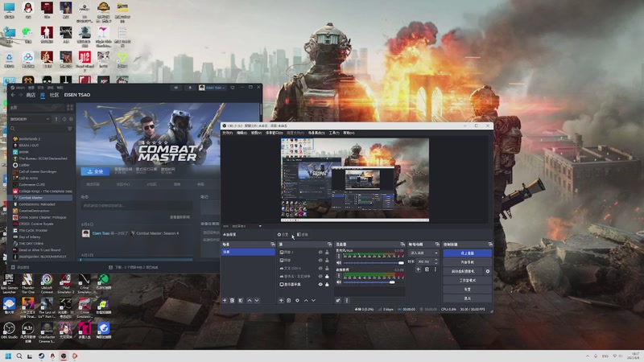The width and height of the screenshot is (644, 362).
Task: Switch to Steam Community tab
Action: (54, 95)
